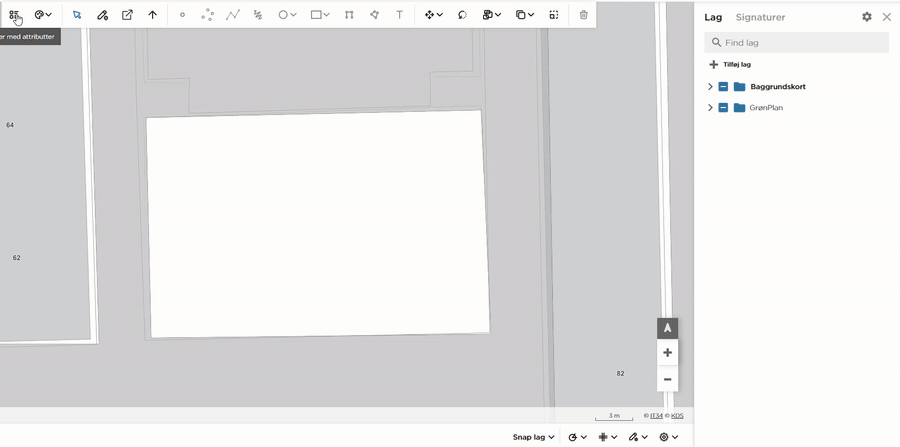Open the copy/duplicate tool dropdown
The width and height of the screenshot is (900, 447).
[524, 15]
